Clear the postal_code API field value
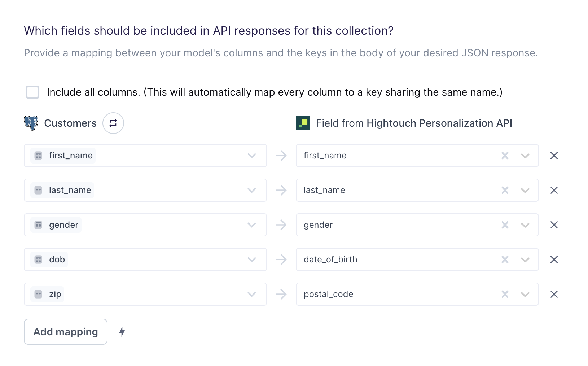Screen dimensions: 588x366 [505, 294]
